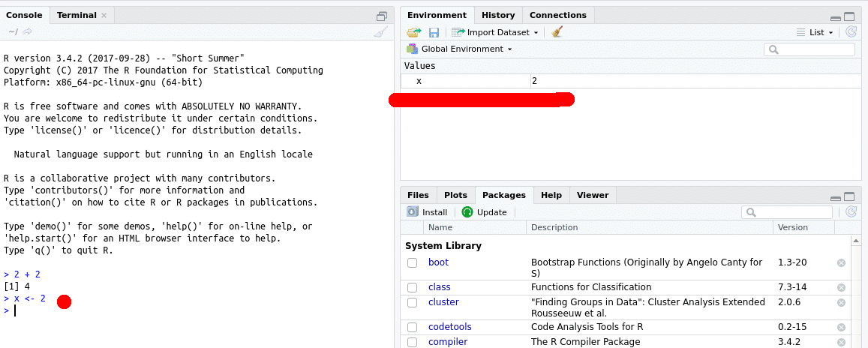Check the class package checkbox

point(413,287)
